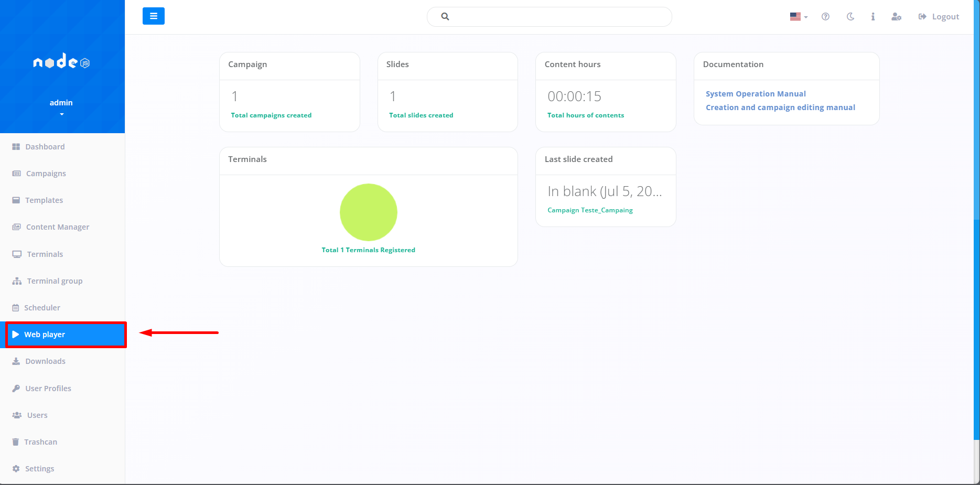Go to Campaigns in the sidebar
980x485 pixels.
[x=46, y=174]
